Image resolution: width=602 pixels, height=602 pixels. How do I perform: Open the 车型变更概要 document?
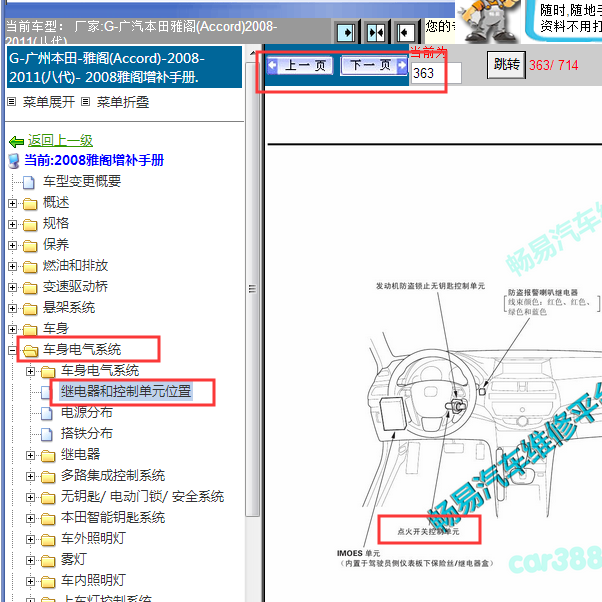click(82, 181)
